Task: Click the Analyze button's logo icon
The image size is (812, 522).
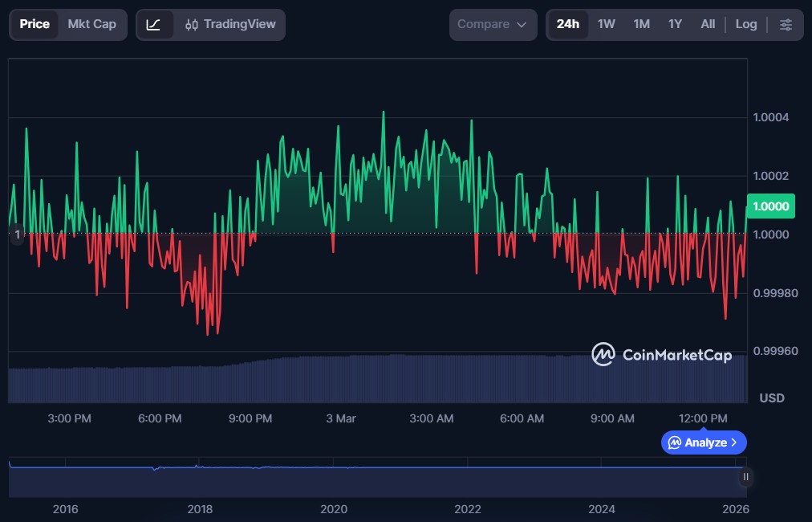Action: click(675, 442)
